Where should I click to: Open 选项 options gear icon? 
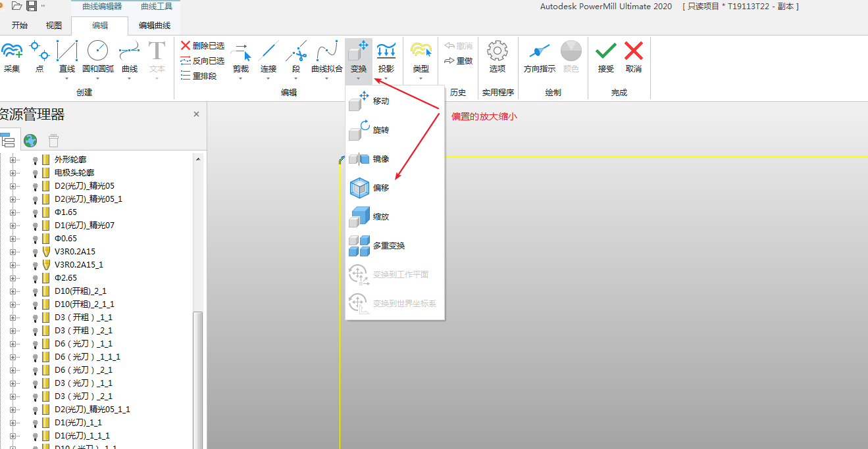coord(498,51)
